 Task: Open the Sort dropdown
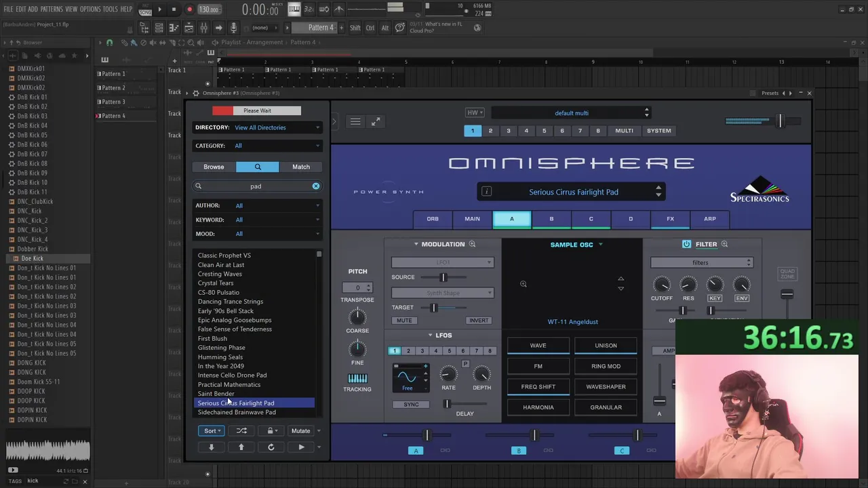click(x=212, y=430)
